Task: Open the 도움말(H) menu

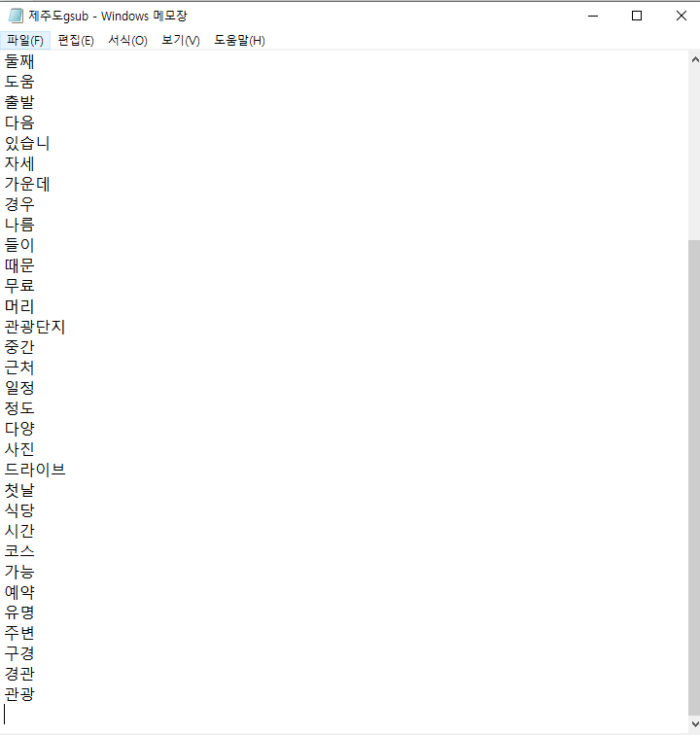Action: (x=239, y=41)
